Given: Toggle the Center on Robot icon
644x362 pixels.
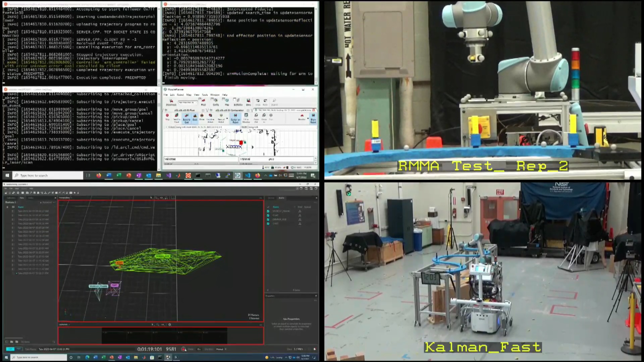Looking at the screenshot, I should (x=235, y=118).
